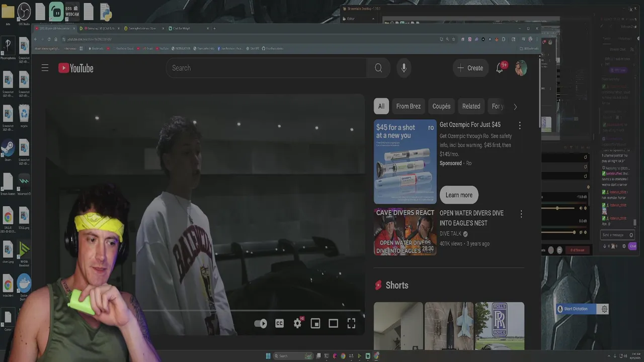Toggle closed captions in the video player
The width and height of the screenshot is (644, 362).
pyautogui.click(x=280, y=323)
